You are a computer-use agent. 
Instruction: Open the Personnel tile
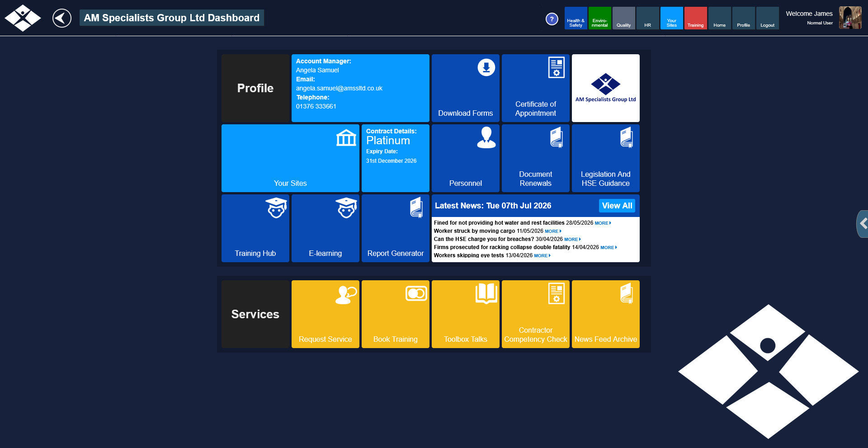(466, 158)
